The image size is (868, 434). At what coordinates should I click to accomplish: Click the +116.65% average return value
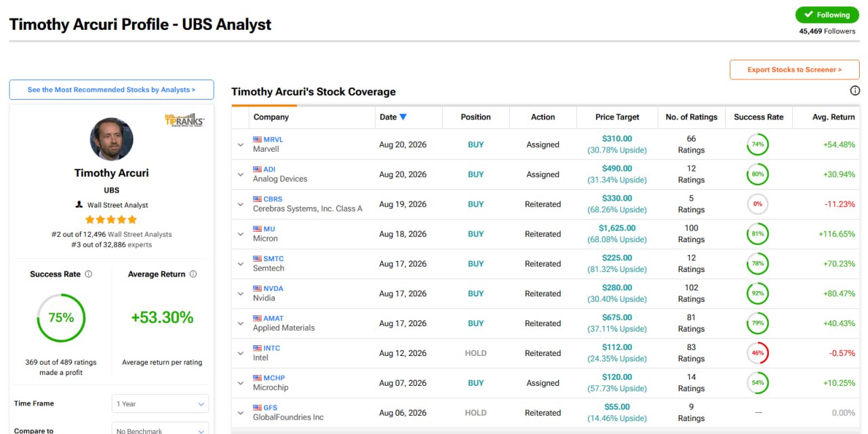coord(837,234)
